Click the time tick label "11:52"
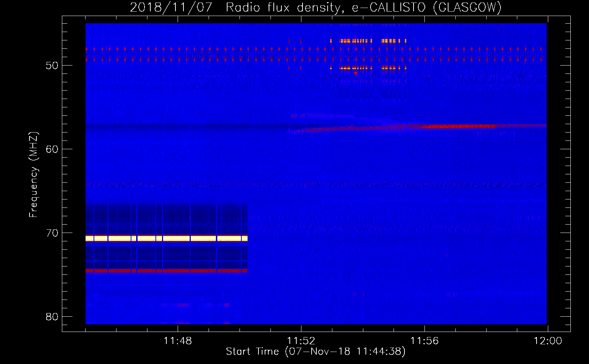Image resolution: width=589 pixels, height=364 pixels. 301,341
